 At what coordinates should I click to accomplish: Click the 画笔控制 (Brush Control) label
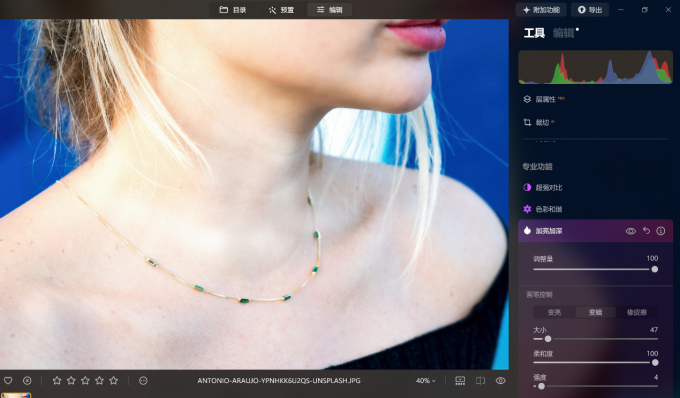pos(539,294)
